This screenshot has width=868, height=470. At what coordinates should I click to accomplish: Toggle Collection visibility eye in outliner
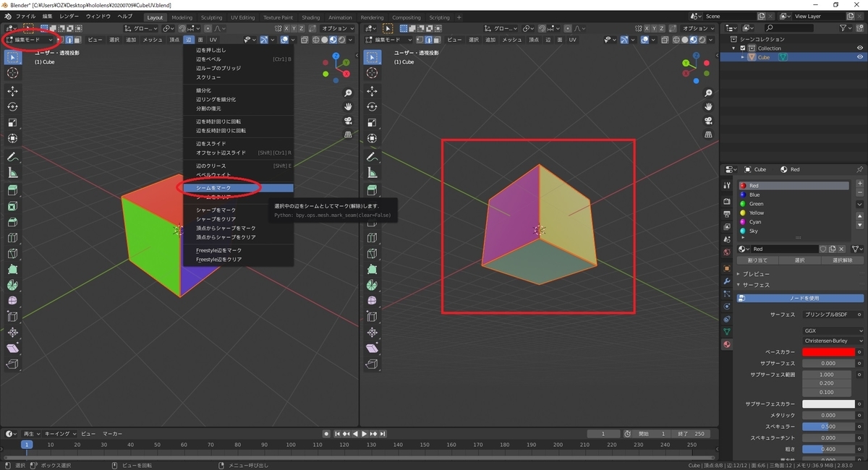[860, 48]
